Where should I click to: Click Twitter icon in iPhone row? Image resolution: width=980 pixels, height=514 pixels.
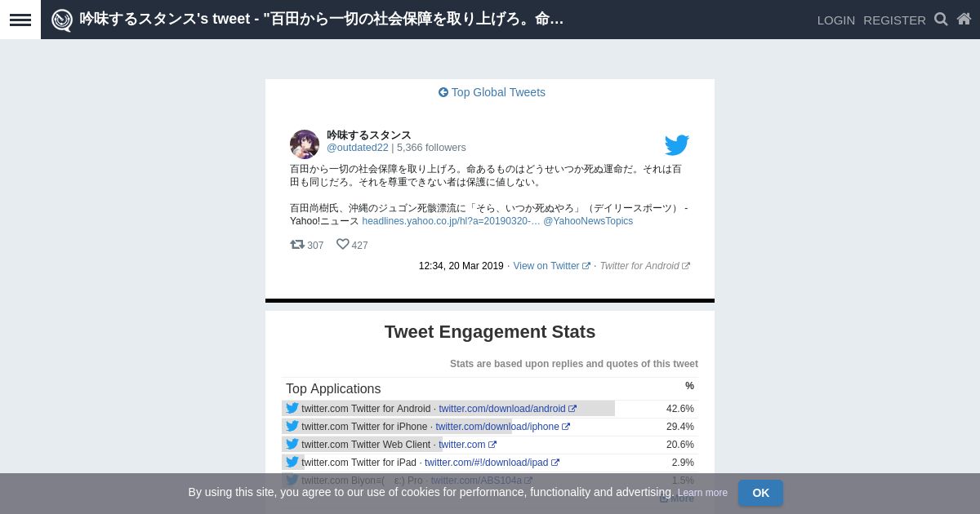pyautogui.click(x=292, y=426)
